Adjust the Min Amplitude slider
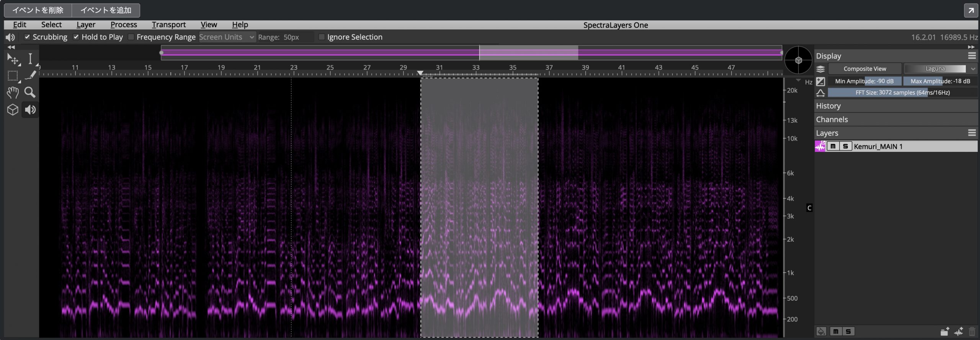This screenshot has width=980, height=340. [864, 81]
